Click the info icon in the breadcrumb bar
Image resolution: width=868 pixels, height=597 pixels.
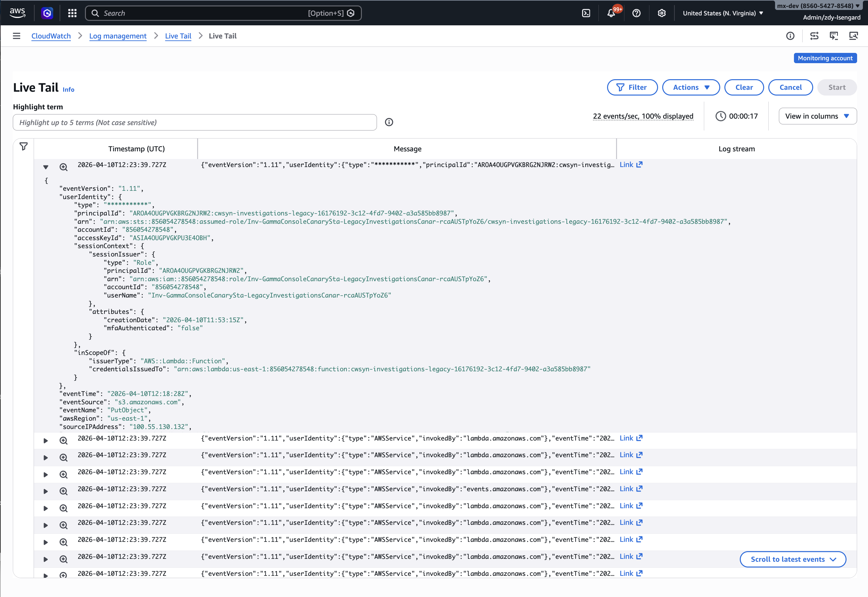tap(790, 36)
